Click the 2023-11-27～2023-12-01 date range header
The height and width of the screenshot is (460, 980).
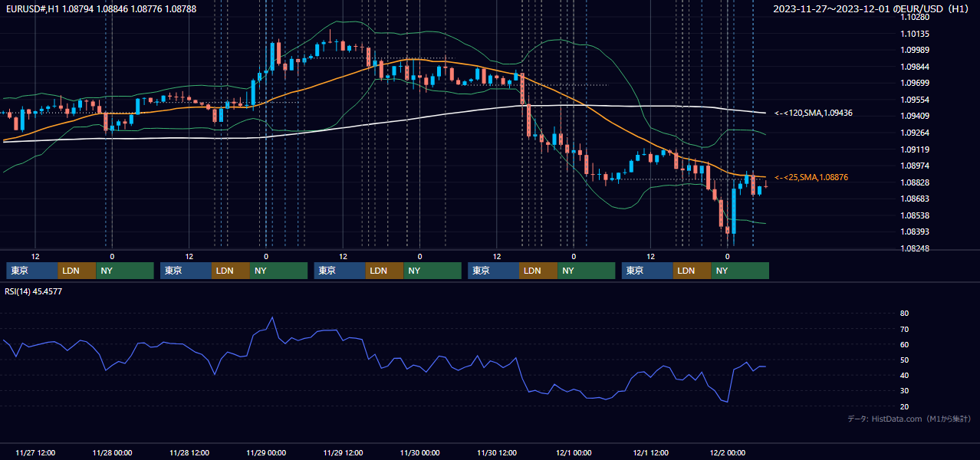point(871,9)
